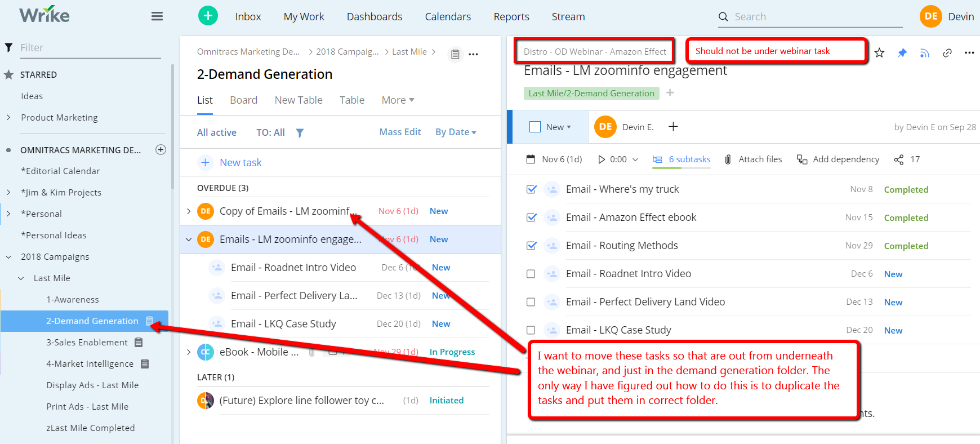Screen dimensions: 980x444
Task: Open the New status dropdown
Action: coord(558,127)
